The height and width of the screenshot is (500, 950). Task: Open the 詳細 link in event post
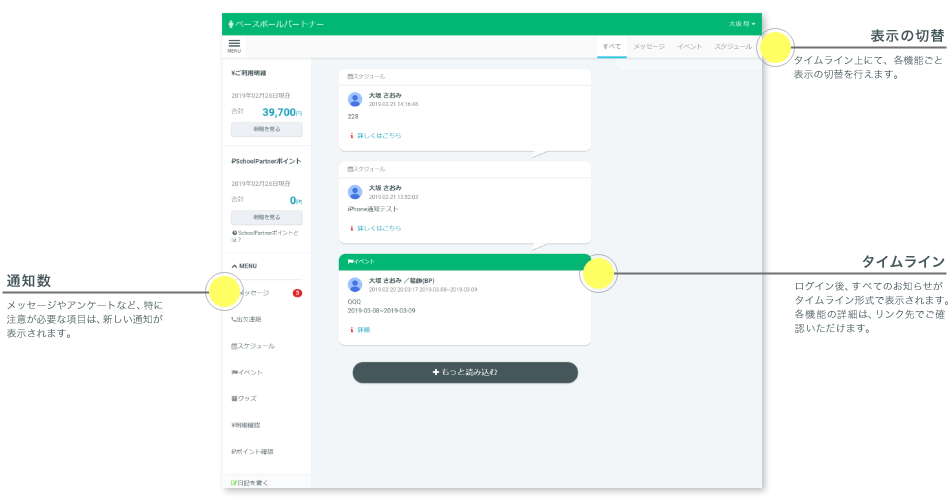[x=363, y=329]
